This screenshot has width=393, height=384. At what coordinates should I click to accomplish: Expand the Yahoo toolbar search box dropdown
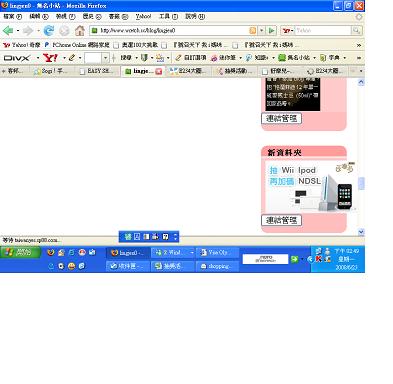click(105, 58)
